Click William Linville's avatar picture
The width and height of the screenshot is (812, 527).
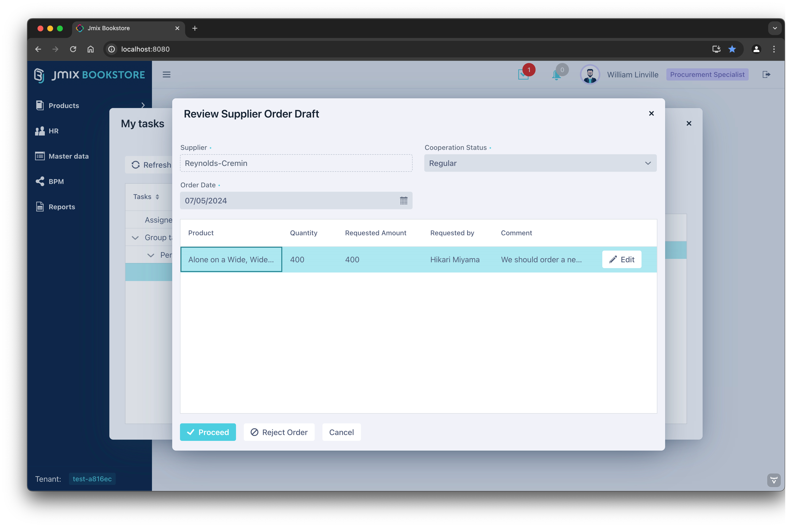click(x=590, y=75)
